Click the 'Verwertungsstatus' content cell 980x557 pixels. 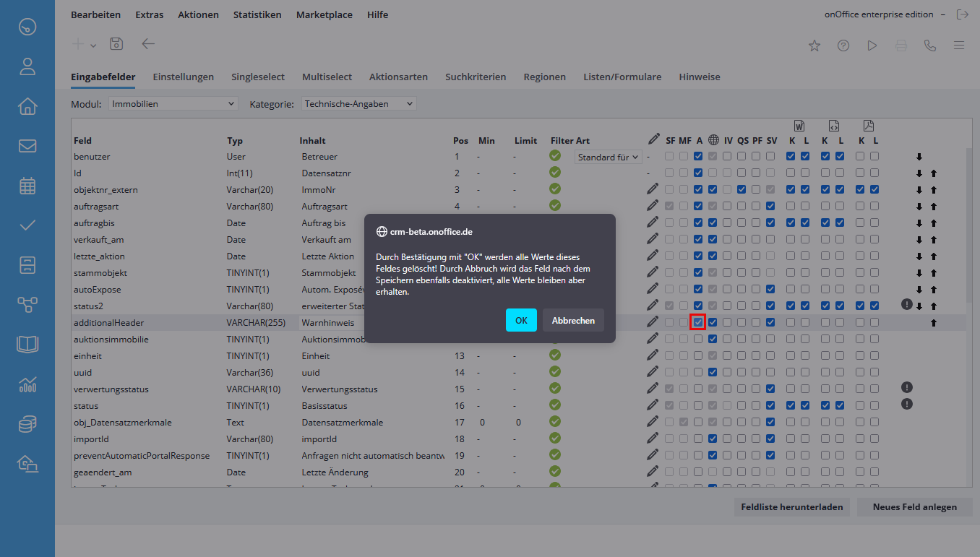340,389
